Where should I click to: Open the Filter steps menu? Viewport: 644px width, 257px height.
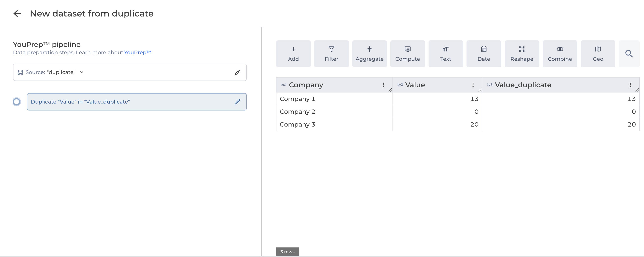331,54
